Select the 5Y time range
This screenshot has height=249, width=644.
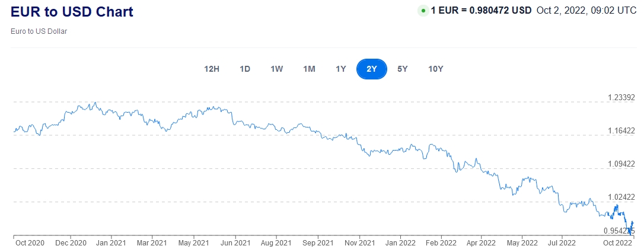pos(403,69)
